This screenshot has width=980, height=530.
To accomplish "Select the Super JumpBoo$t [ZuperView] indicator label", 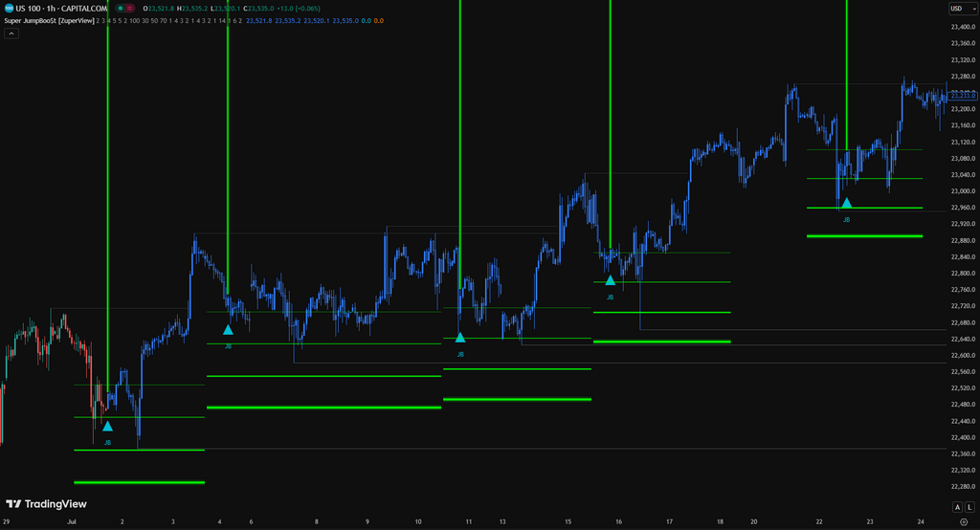I will [x=50, y=21].
